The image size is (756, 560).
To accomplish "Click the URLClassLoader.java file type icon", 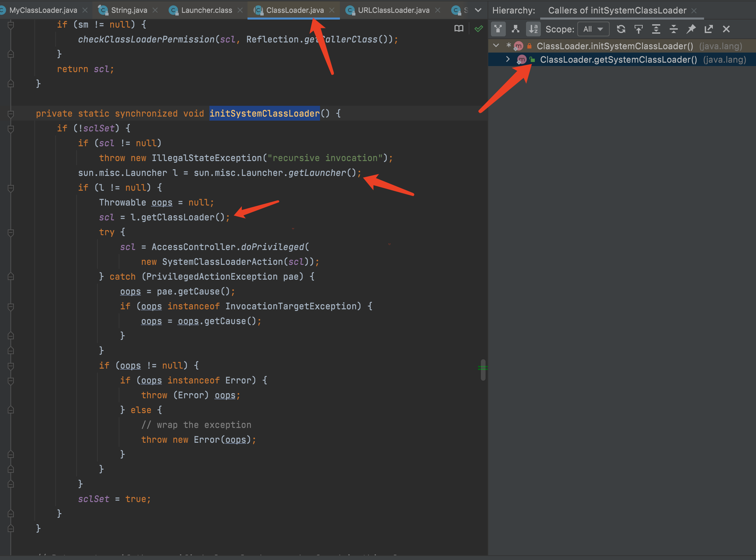I will point(350,10).
